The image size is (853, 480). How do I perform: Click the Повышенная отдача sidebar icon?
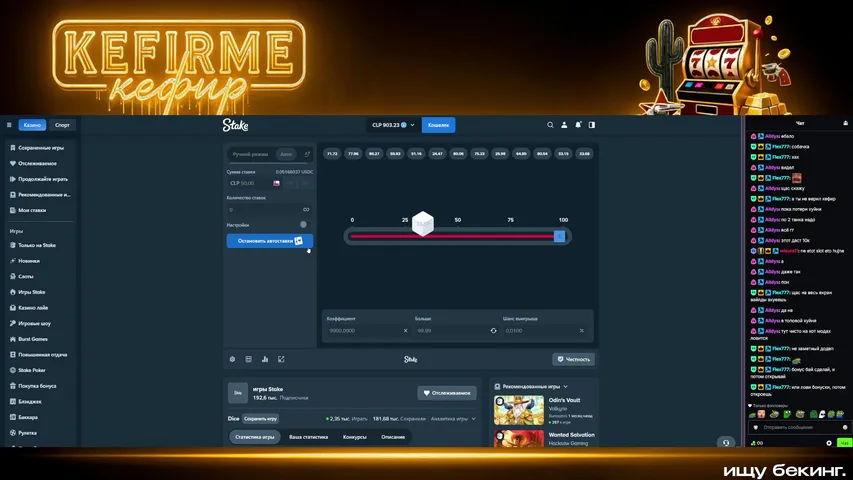(x=13, y=355)
